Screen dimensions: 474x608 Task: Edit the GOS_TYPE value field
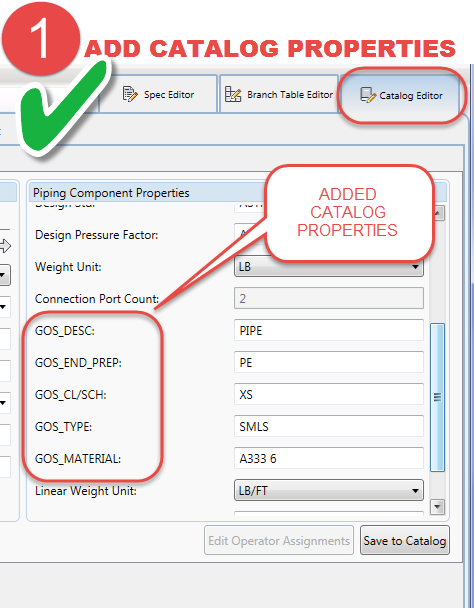[x=329, y=426]
